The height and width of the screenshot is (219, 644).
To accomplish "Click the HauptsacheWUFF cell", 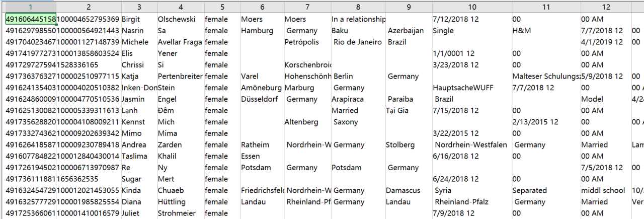I will coord(471,88).
